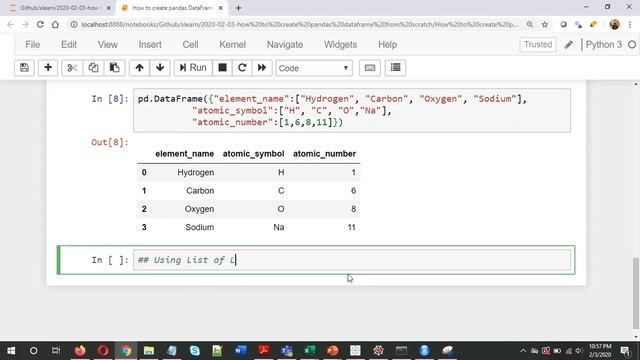Click in the '## Using List of L' cell
This screenshot has width=640, height=360.
pyautogui.click(x=352, y=260)
